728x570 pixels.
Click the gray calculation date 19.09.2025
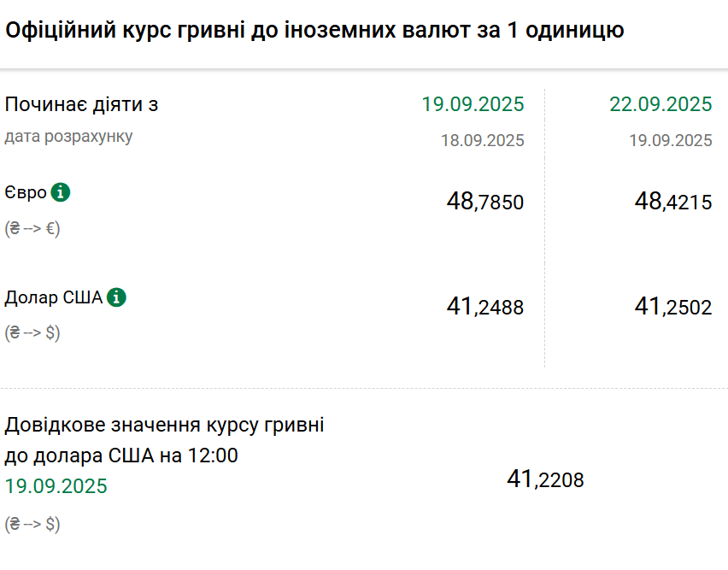point(671,140)
